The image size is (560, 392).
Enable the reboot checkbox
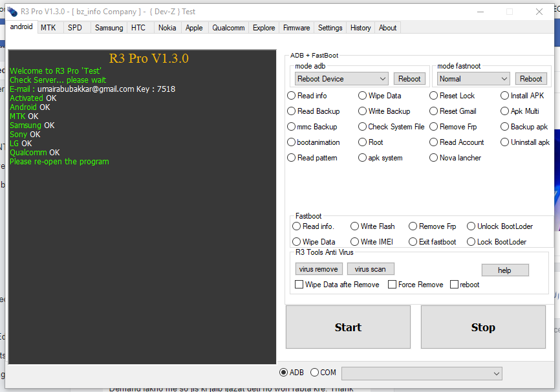(465, 285)
